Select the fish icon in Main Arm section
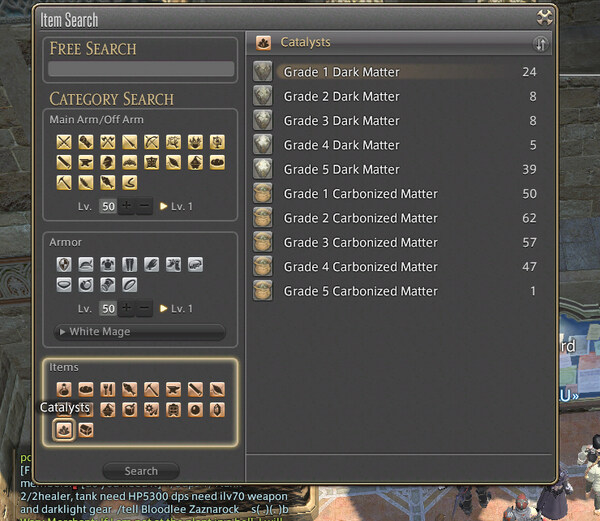Viewport: 600px width, 521px height. [108, 183]
